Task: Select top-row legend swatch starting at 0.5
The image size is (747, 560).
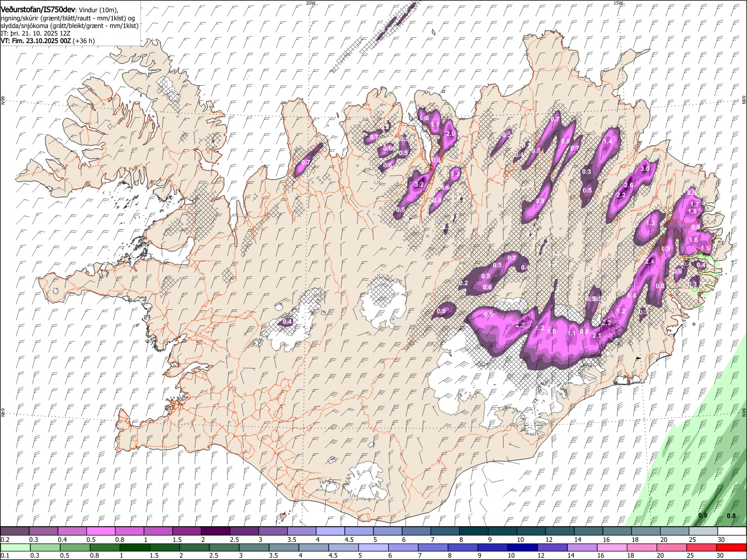Action: [x=101, y=531]
